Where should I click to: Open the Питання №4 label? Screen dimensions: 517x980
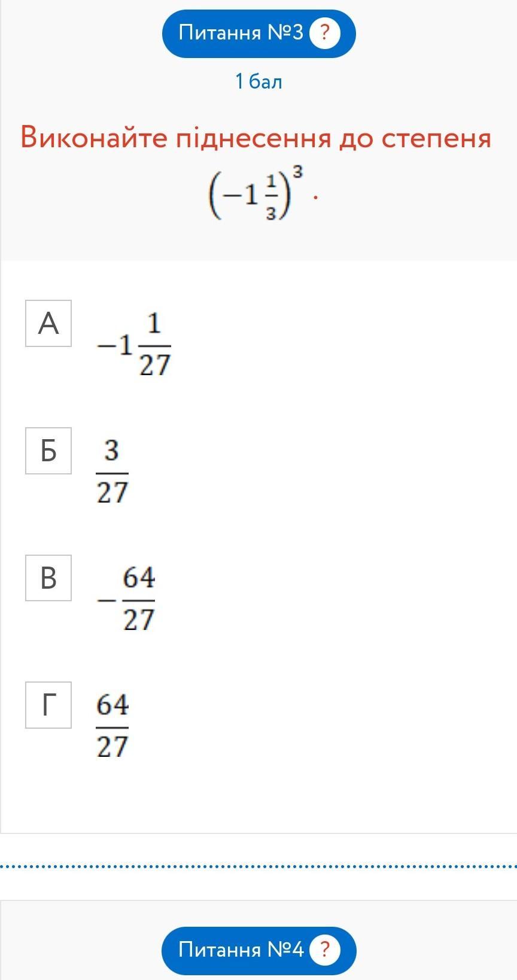[241, 949]
